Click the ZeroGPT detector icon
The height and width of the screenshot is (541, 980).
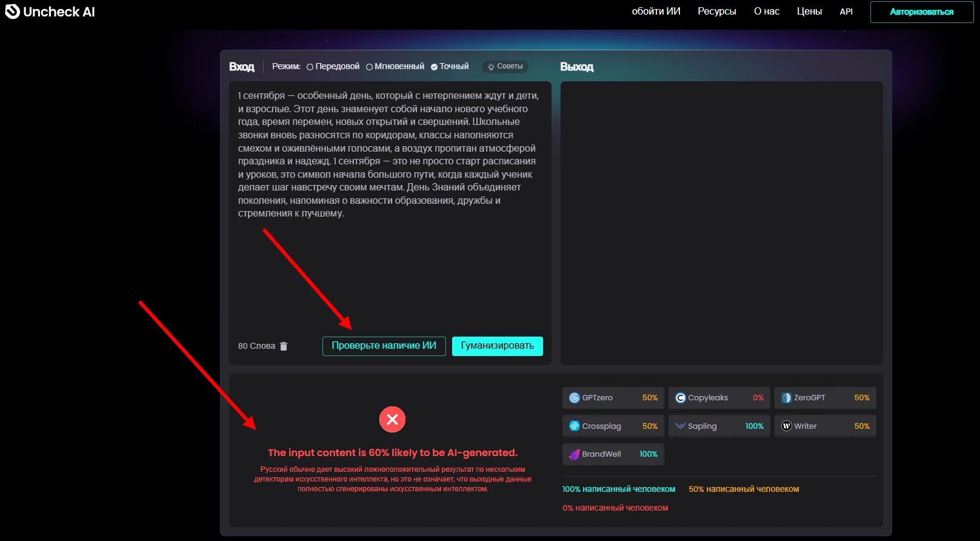[x=786, y=398]
